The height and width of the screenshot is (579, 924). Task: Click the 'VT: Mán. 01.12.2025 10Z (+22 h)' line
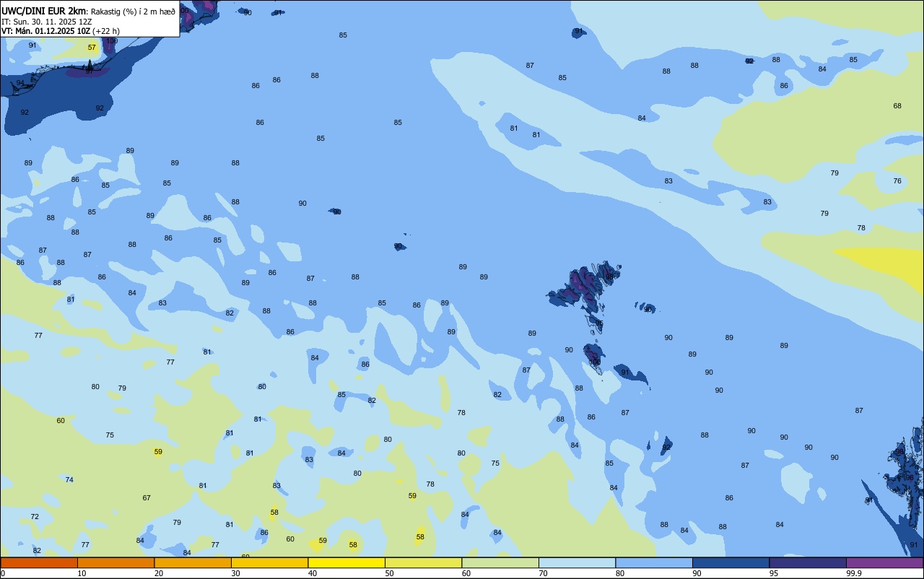[x=61, y=31]
